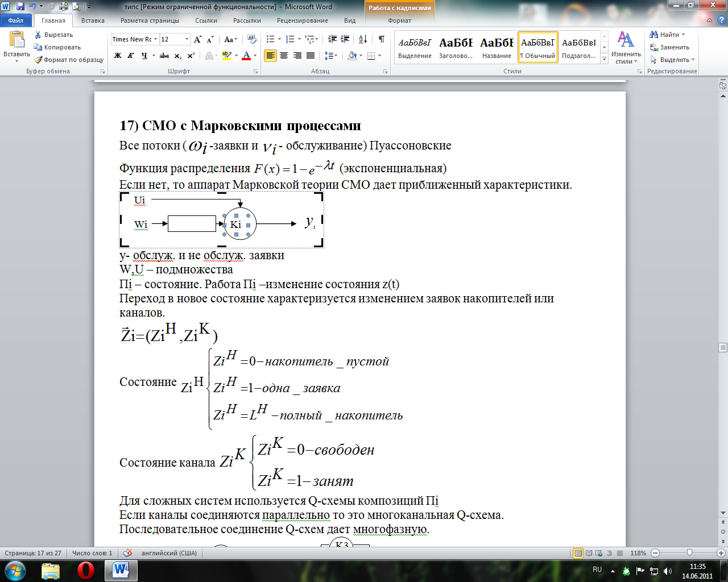Open the Файл tab
This screenshot has height=582, width=728.
coord(16,20)
